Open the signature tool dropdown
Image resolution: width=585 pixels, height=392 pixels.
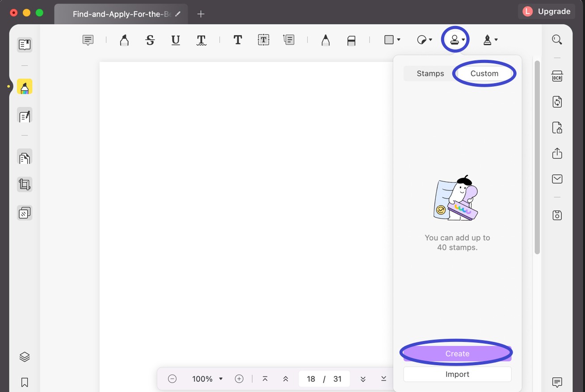click(x=490, y=40)
